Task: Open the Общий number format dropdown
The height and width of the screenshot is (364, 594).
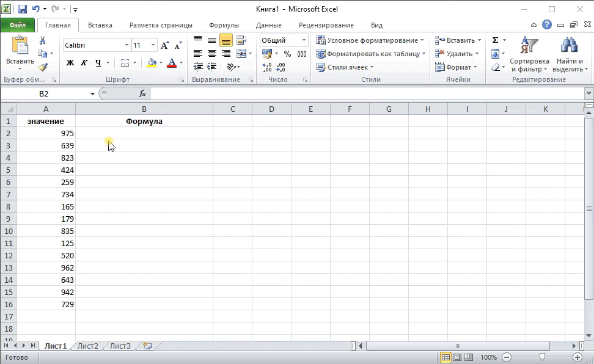Action: click(304, 40)
